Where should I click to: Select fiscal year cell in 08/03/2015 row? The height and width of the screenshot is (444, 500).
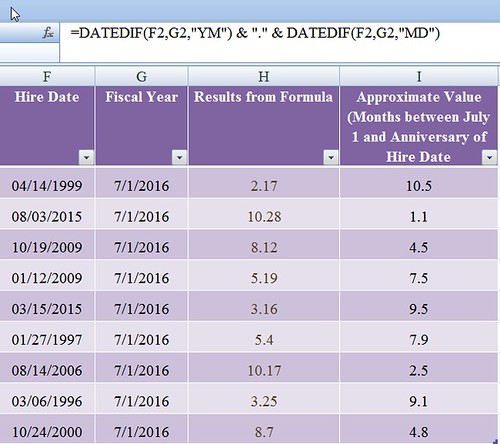(142, 214)
